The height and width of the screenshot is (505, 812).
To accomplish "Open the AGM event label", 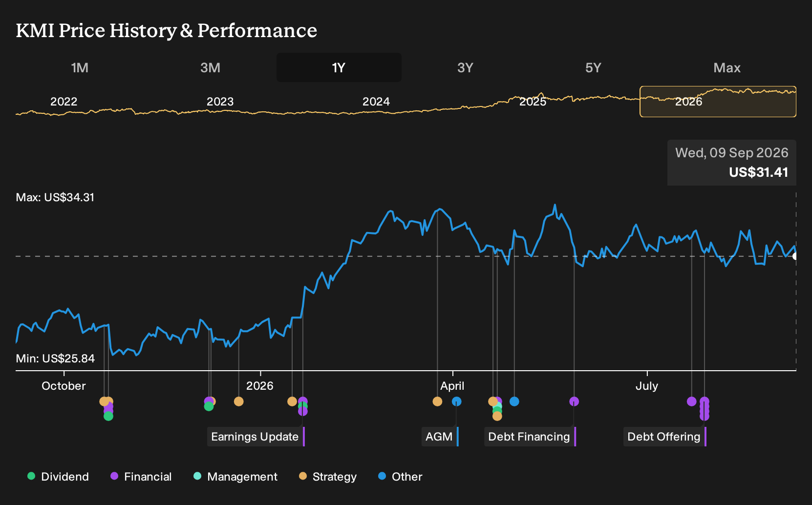I will coord(440,437).
